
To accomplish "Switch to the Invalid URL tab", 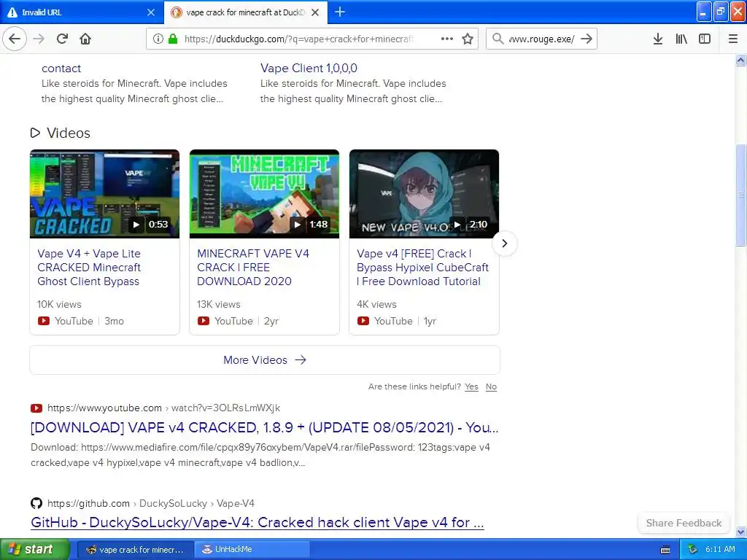I will click(x=82, y=12).
